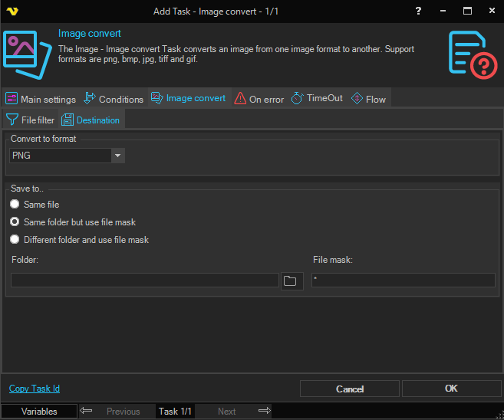
Task: Select the Same file radio option
Action: [15, 205]
